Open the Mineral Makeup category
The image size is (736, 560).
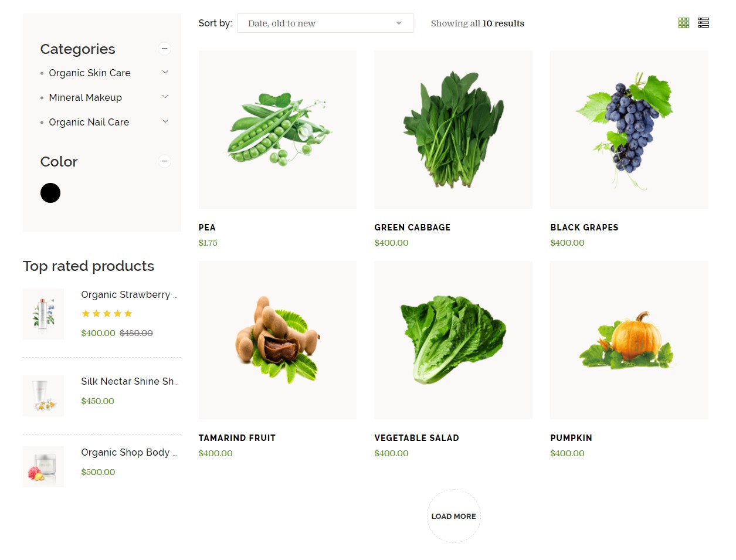(86, 97)
